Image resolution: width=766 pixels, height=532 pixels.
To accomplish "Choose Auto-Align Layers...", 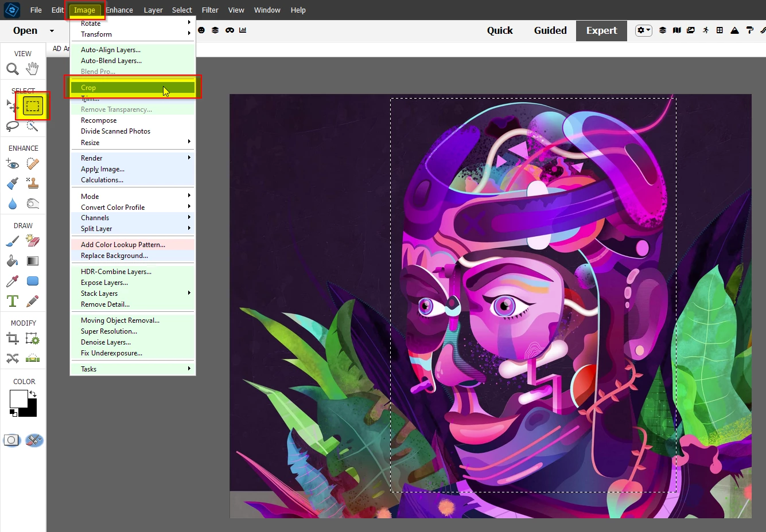I will 133,50.
